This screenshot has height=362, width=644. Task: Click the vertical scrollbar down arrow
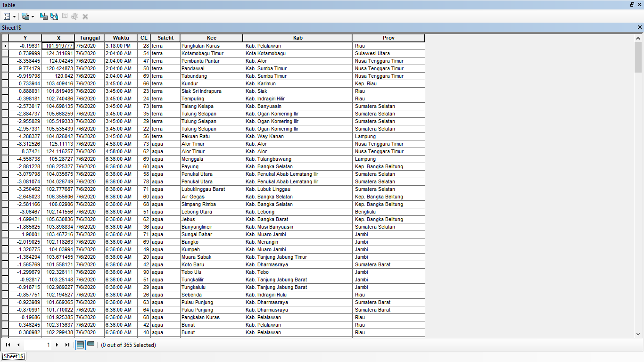[x=638, y=334]
